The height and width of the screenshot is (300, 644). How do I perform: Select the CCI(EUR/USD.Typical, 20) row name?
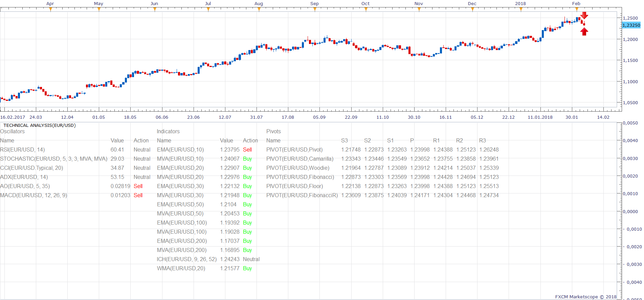point(31,168)
